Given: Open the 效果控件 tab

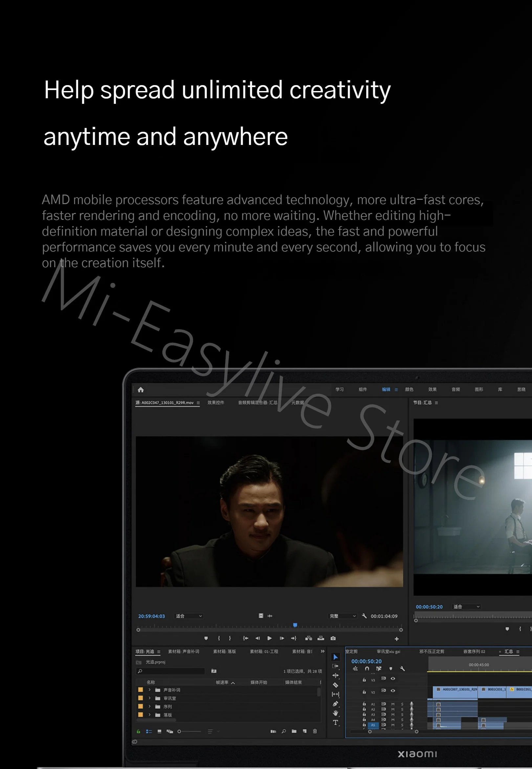Looking at the screenshot, I should point(216,403).
